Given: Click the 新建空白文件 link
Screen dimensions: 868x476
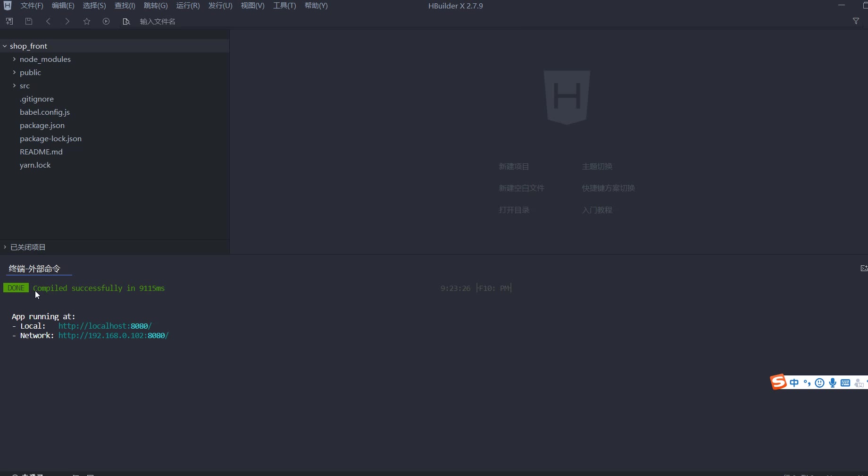Looking at the screenshot, I should coord(521,188).
